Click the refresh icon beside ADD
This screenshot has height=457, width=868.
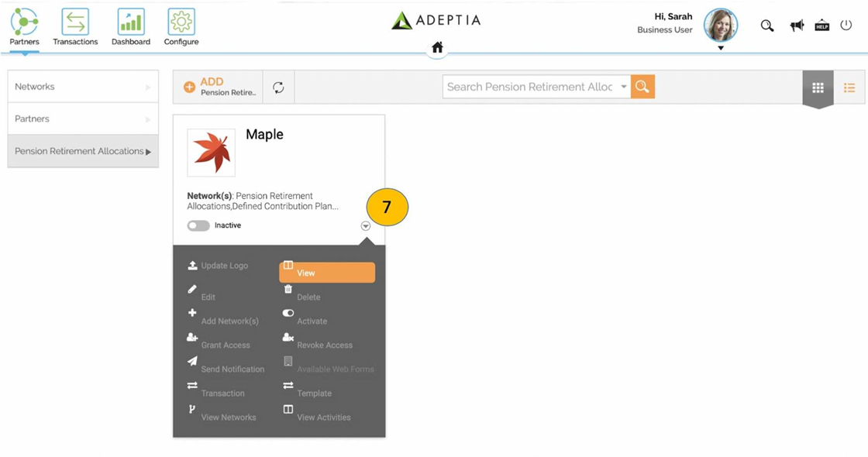pyautogui.click(x=278, y=88)
